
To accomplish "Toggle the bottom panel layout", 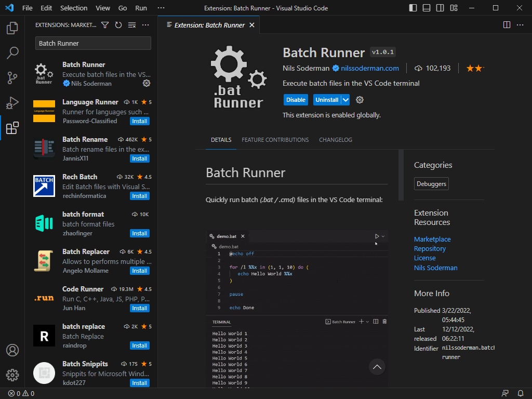I will pyautogui.click(x=427, y=8).
